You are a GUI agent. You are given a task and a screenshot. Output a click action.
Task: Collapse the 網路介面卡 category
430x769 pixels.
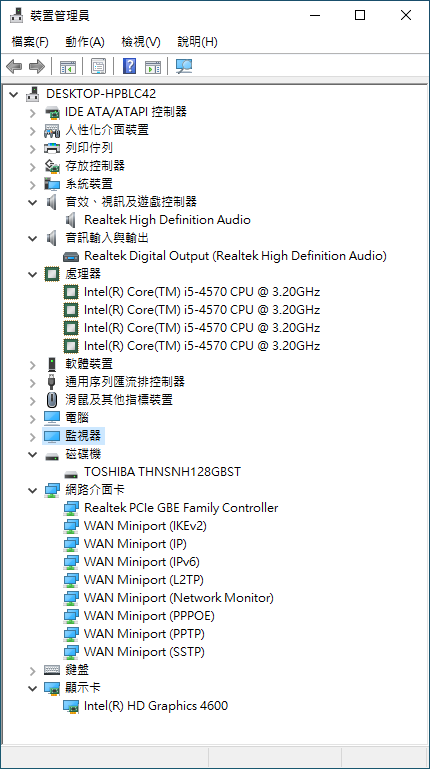click(32, 490)
